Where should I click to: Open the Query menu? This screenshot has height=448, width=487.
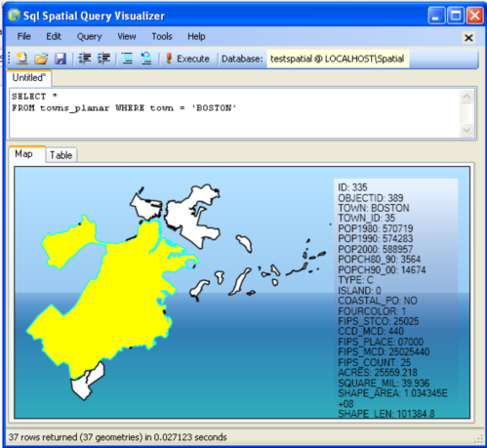click(x=89, y=36)
